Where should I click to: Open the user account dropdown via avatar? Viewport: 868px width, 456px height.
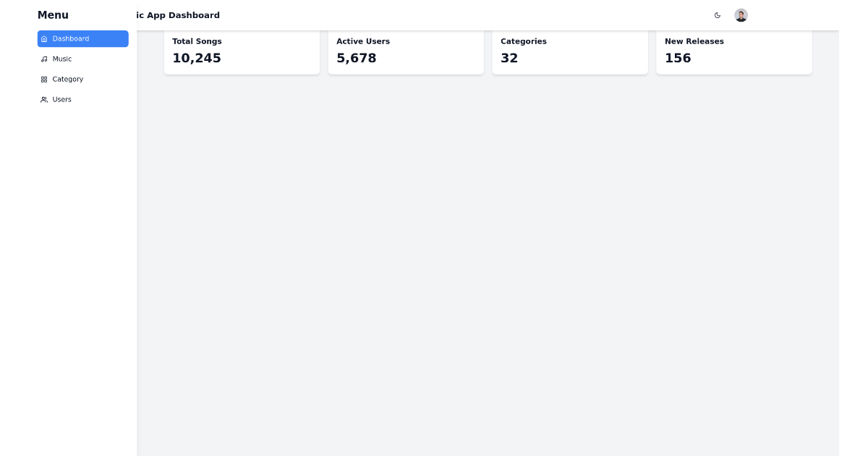(x=741, y=14)
